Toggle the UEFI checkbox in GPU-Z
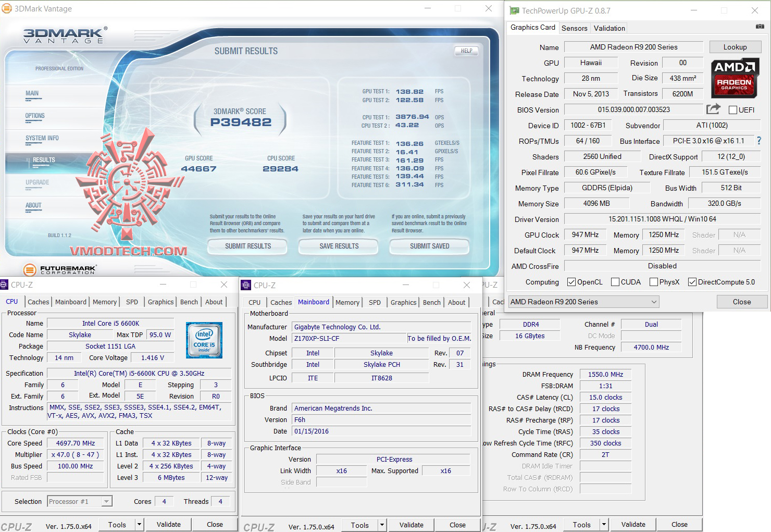Viewport: 771px width, 532px height. point(733,110)
